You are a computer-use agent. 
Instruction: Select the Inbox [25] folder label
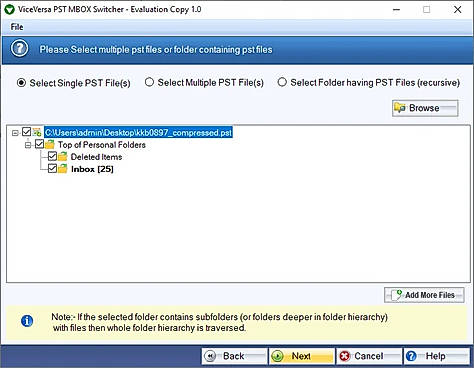pos(92,169)
